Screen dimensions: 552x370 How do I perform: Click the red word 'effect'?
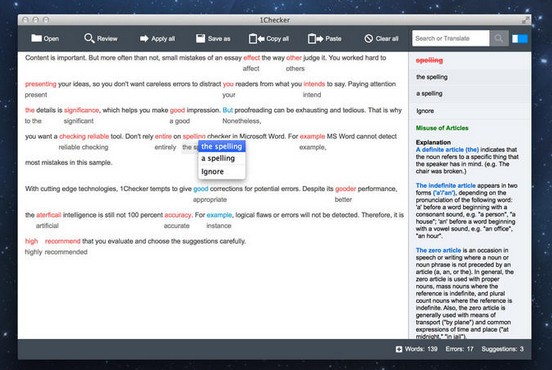tap(251, 58)
